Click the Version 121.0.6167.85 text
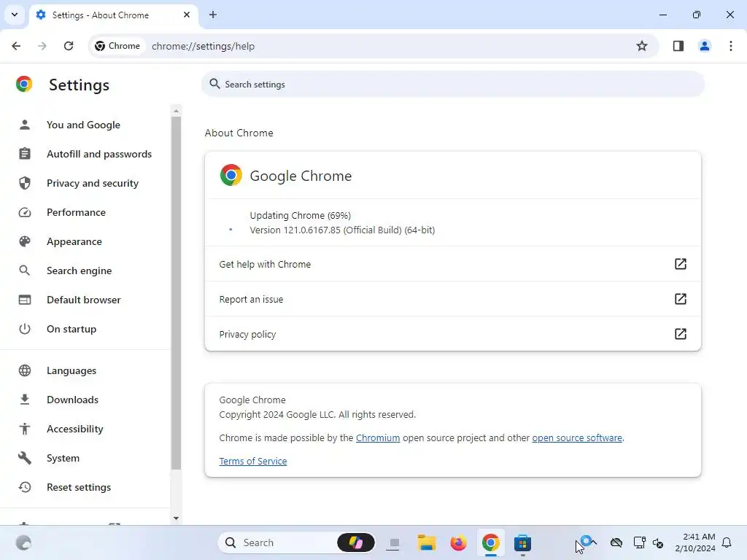Image resolution: width=747 pixels, height=560 pixels. click(x=342, y=230)
